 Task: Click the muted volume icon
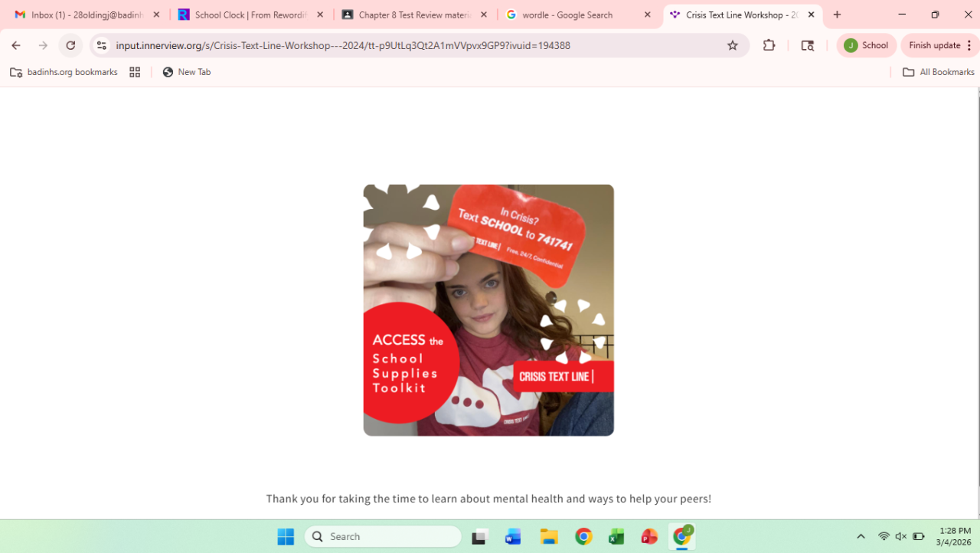[901, 537]
